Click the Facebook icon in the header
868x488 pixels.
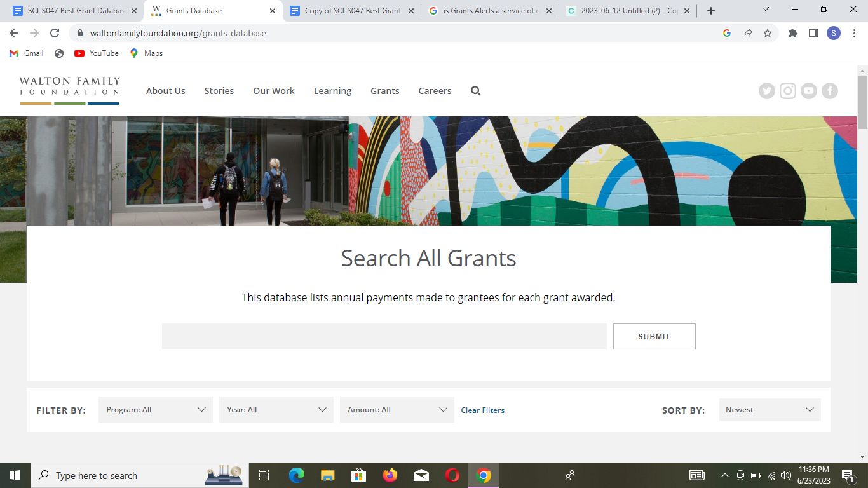pyautogui.click(x=830, y=91)
